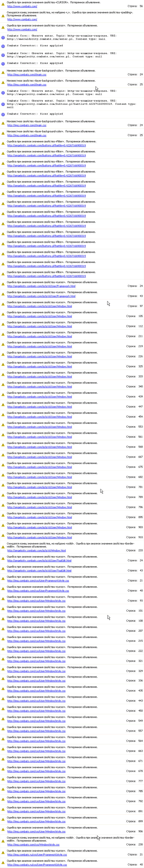144x868 pixels.
Task: Open www.combats.com link in the Строка 56 row
Action: (22, 6)
